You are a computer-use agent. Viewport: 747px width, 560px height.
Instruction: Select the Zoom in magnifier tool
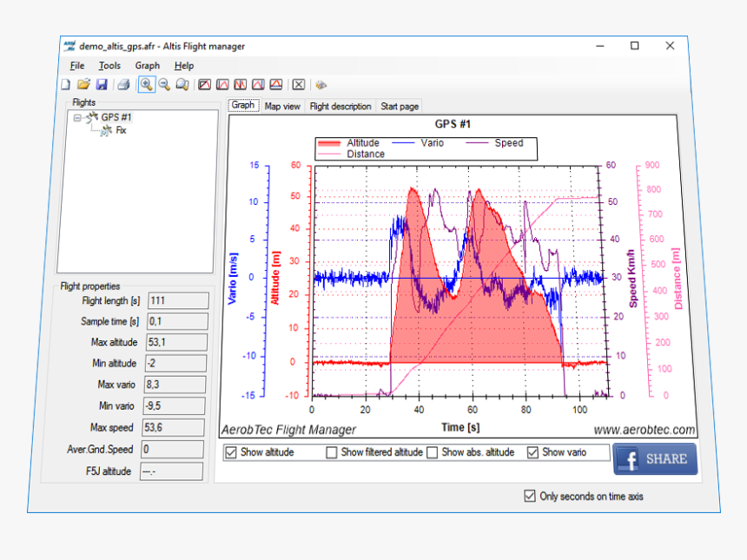coord(146,84)
